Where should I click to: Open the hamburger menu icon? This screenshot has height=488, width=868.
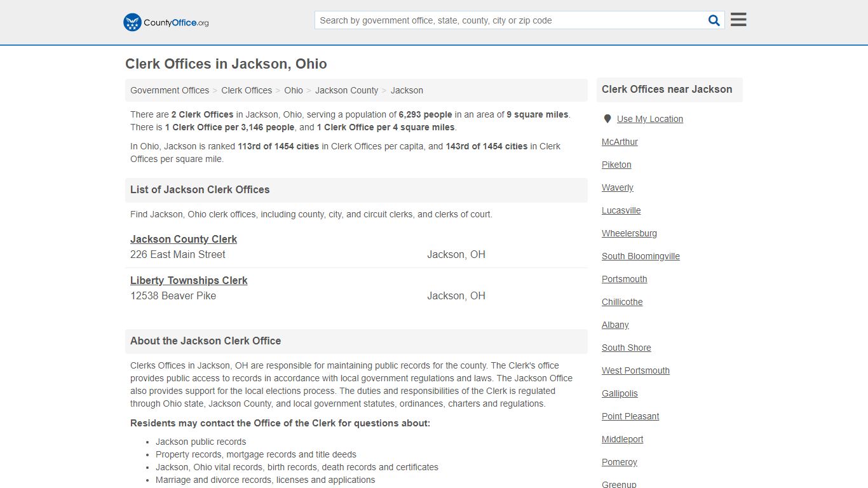point(738,20)
